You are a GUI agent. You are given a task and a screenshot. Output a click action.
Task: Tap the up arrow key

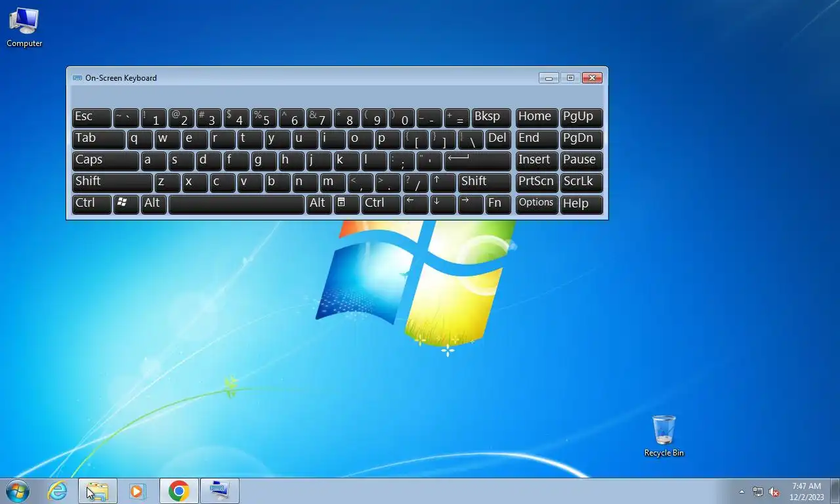443,182
